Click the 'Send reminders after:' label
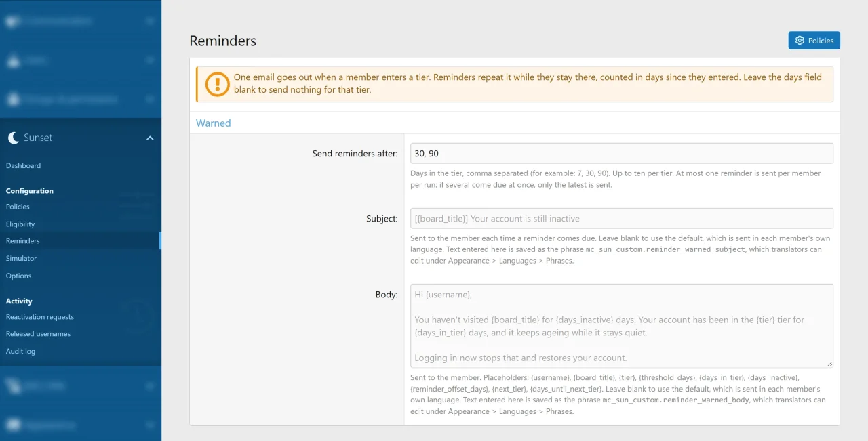The width and height of the screenshot is (868, 441). pos(355,154)
